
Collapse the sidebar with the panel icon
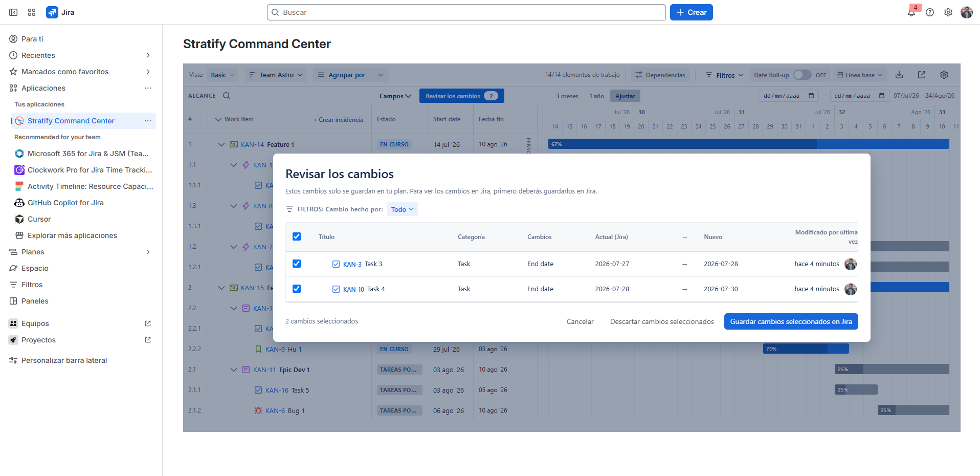(x=13, y=12)
